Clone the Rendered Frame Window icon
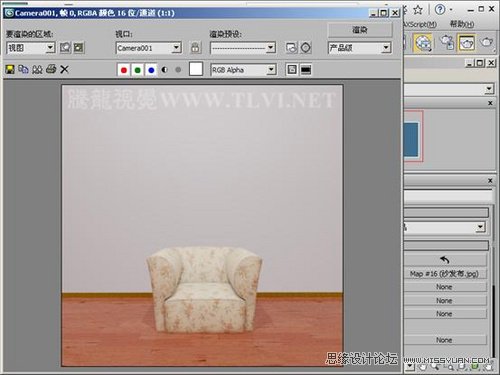The height and width of the screenshot is (375, 500). pyautogui.click(x=37, y=69)
